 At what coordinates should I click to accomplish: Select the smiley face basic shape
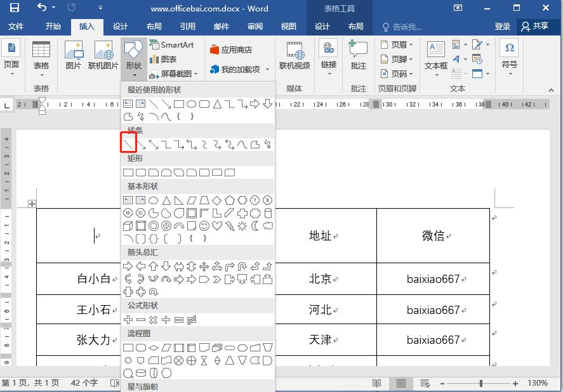click(204, 226)
